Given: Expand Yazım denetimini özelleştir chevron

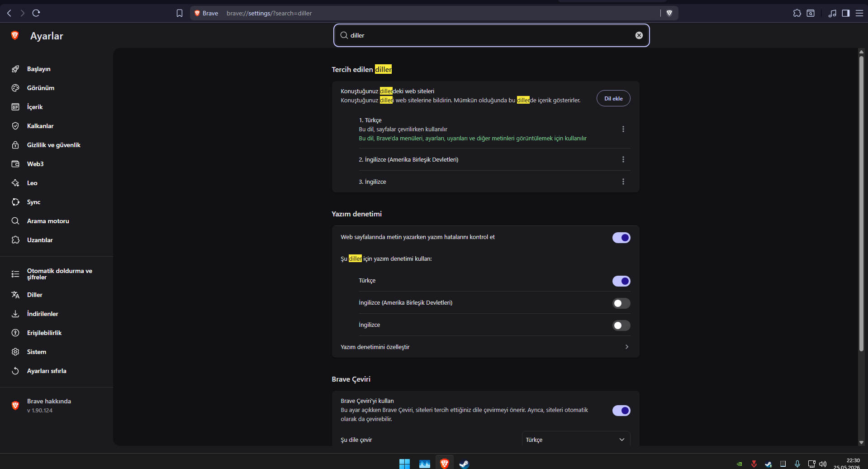Looking at the screenshot, I should (x=626, y=347).
